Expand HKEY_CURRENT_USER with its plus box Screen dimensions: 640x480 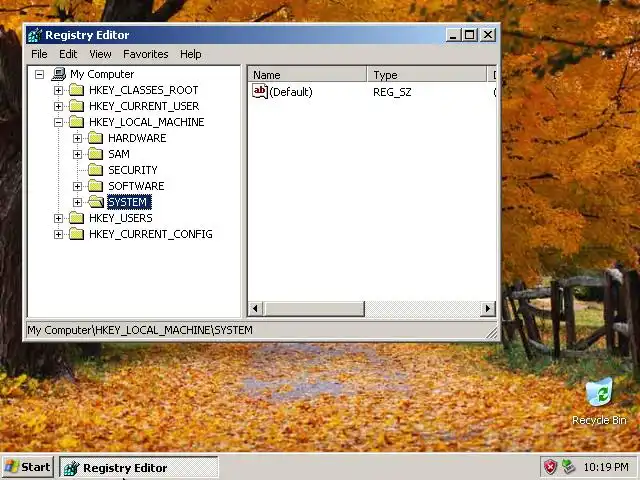pos(58,106)
